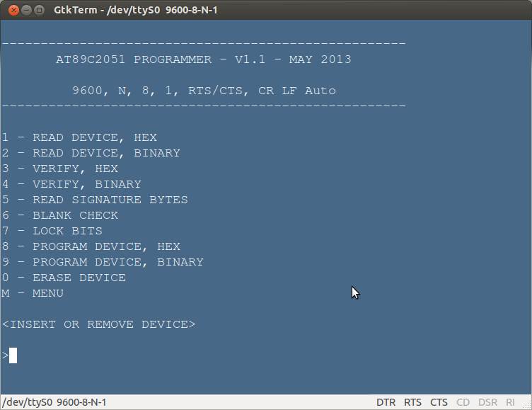Select the '2 - READ DEVICE, BINARY' line
This screenshot has width=532, height=410.
[x=91, y=153]
